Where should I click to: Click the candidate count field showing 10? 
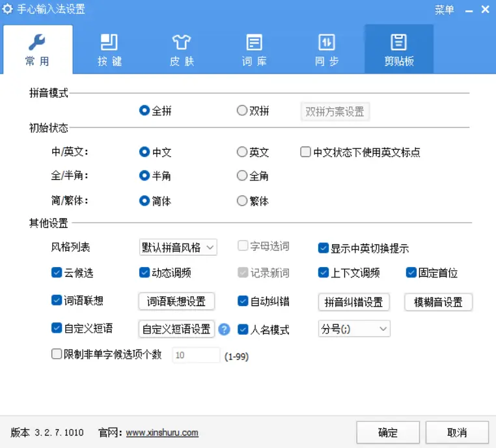tap(196, 355)
